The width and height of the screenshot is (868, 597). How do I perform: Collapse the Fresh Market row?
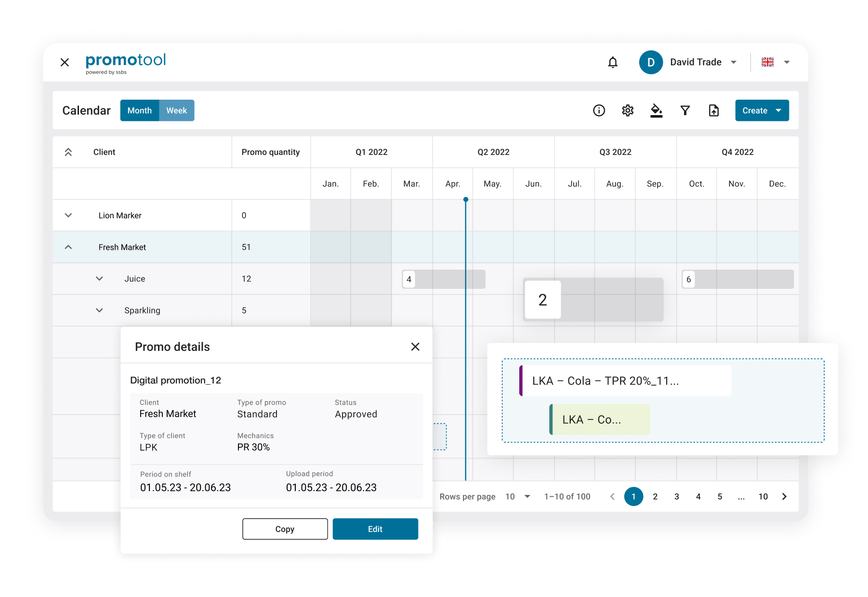point(68,247)
